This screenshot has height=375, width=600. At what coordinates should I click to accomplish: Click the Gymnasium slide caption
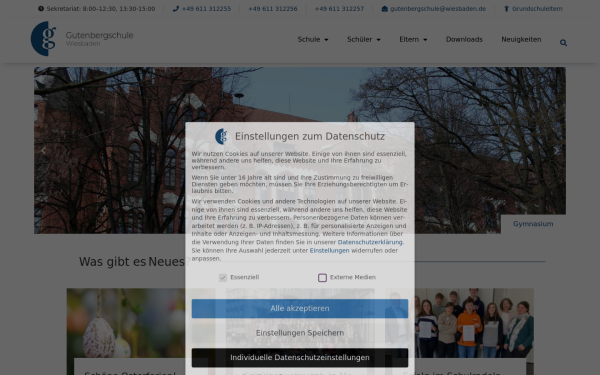pos(533,224)
